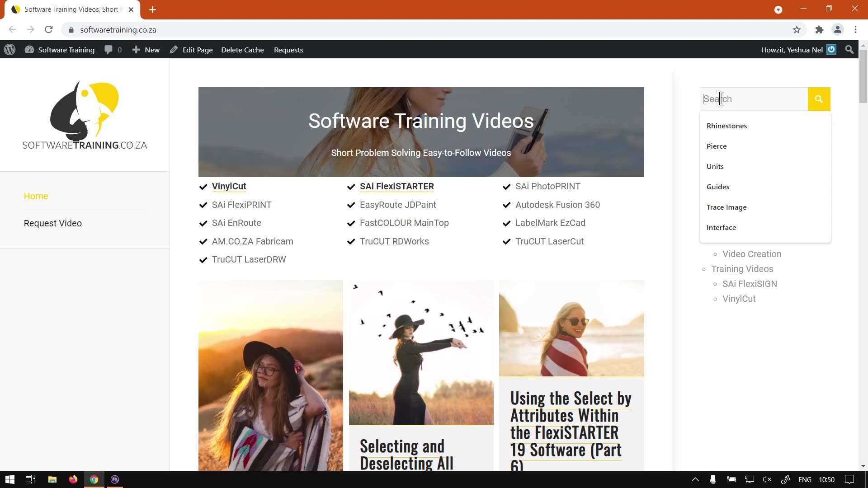Viewport: 868px width, 488px height.
Task: Open the Chrome three-dot menu
Action: [855, 30]
